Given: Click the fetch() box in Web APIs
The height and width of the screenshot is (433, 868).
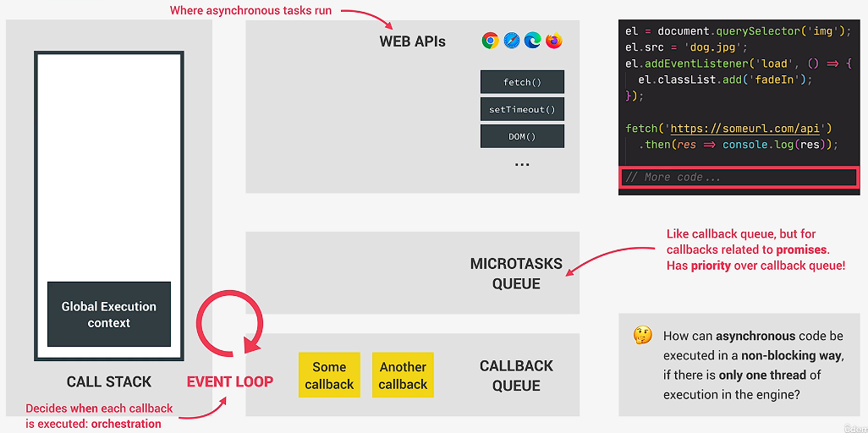Looking at the screenshot, I should click(522, 82).
